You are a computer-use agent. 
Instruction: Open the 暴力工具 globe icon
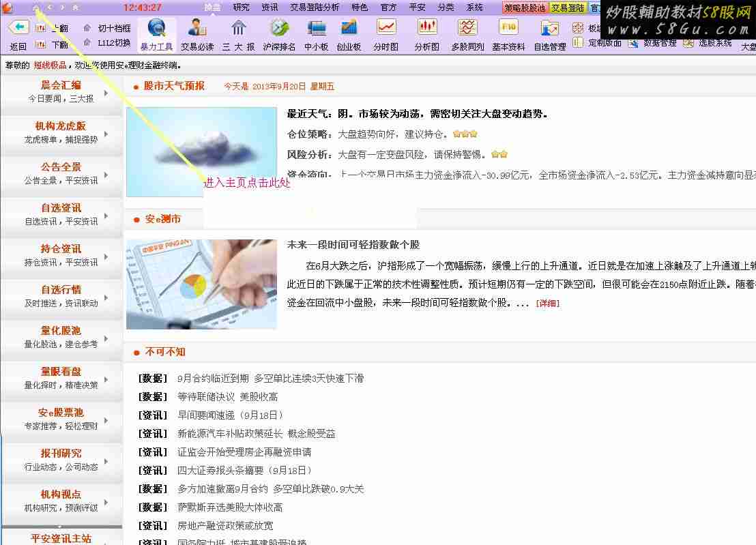tap(156, 28)
